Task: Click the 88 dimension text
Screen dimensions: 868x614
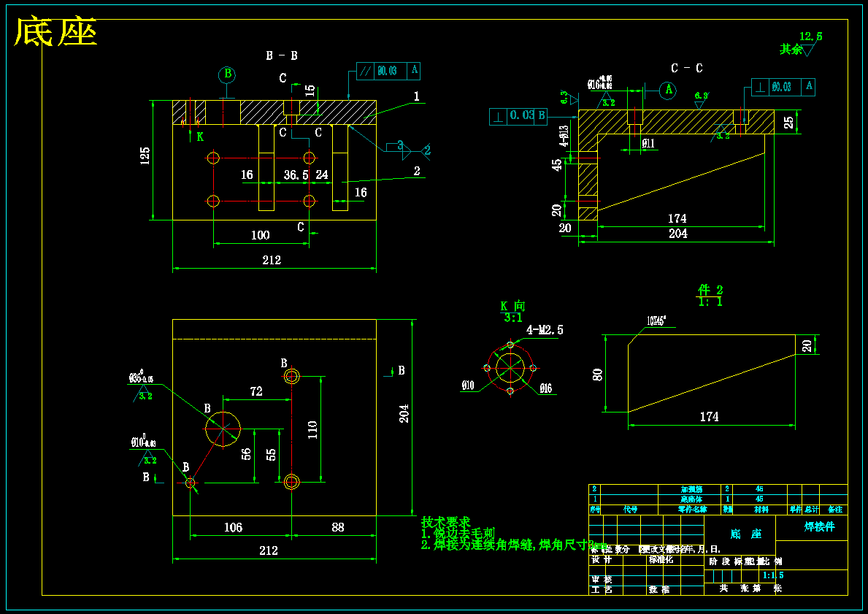Action: [x=338, y=527]
